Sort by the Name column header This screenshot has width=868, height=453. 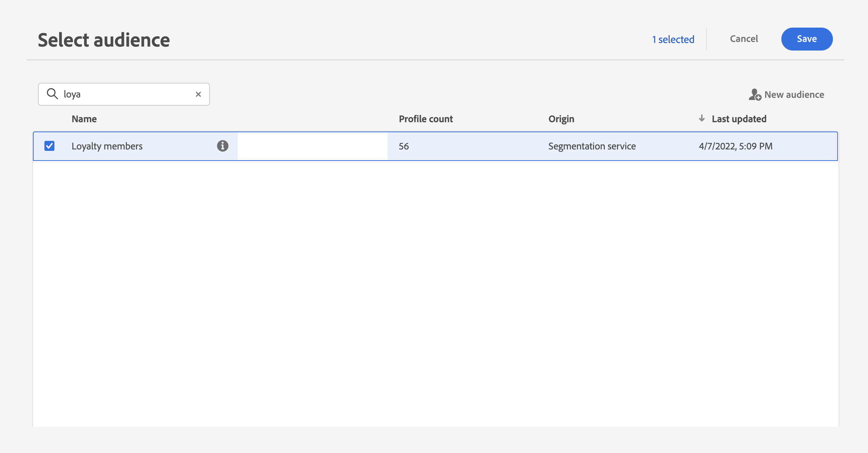84,119
